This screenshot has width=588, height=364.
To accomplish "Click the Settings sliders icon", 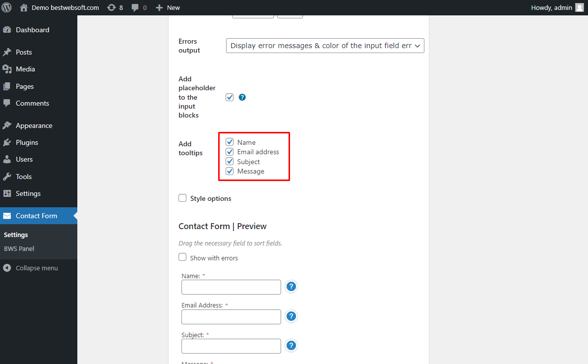I will pyautogui.click(x=7, y=193).
